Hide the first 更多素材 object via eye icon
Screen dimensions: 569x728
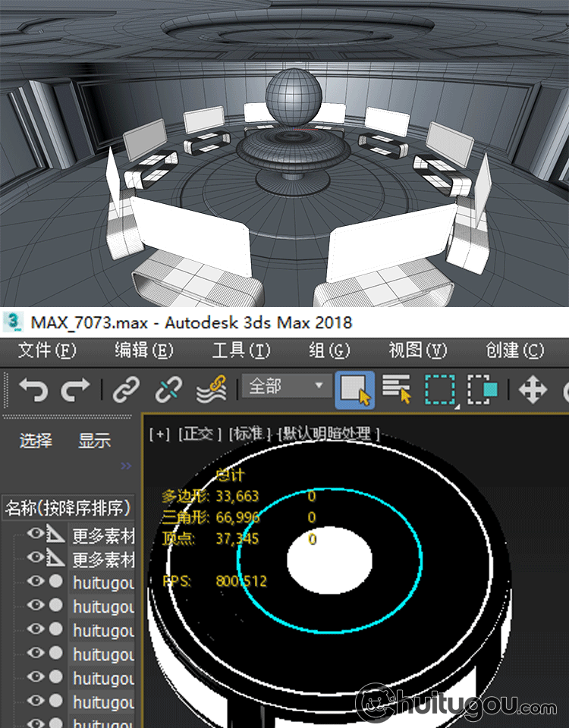point(35,534)
